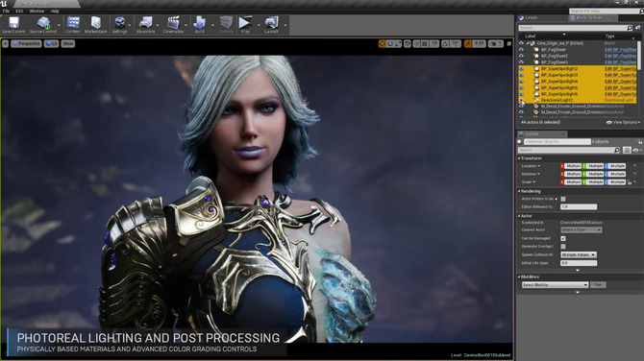
Task: Open the Cinematics clapperboard icon
Action: 173,25
